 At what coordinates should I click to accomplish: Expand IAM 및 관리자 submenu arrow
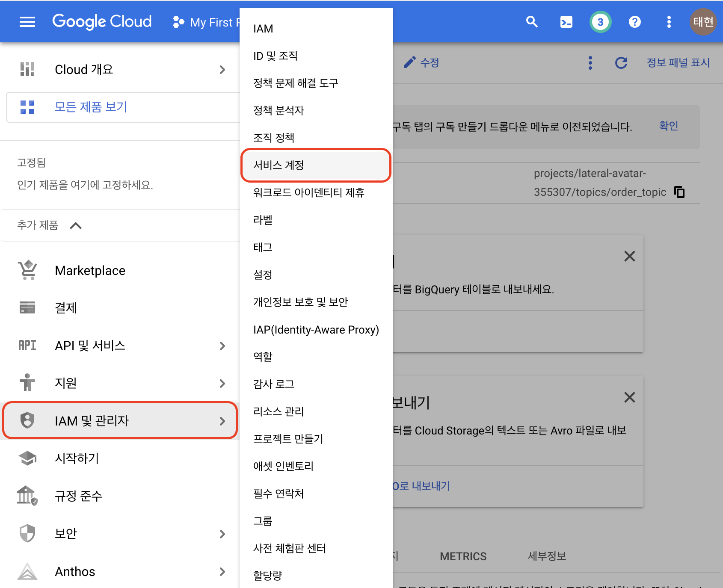click(222, 421)
